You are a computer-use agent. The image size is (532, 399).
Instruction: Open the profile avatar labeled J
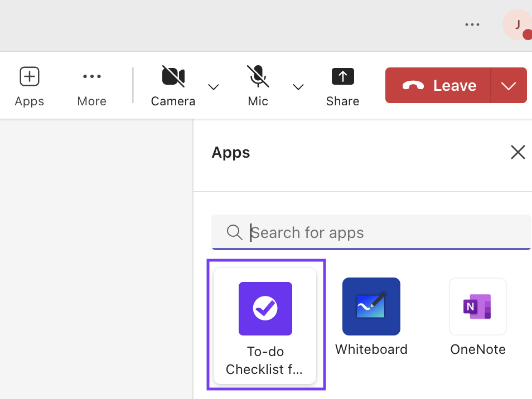[x=516, y=24]
